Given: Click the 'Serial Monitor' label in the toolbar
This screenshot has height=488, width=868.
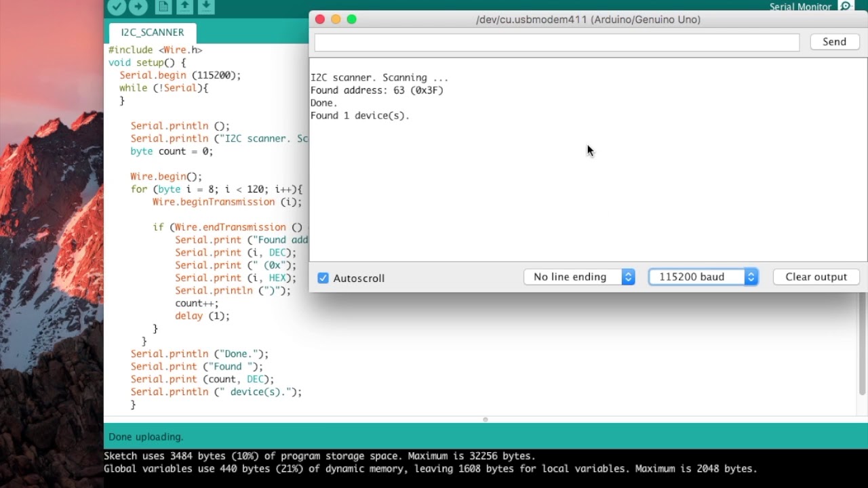Looking at the screenshot, I should point(800,7).
